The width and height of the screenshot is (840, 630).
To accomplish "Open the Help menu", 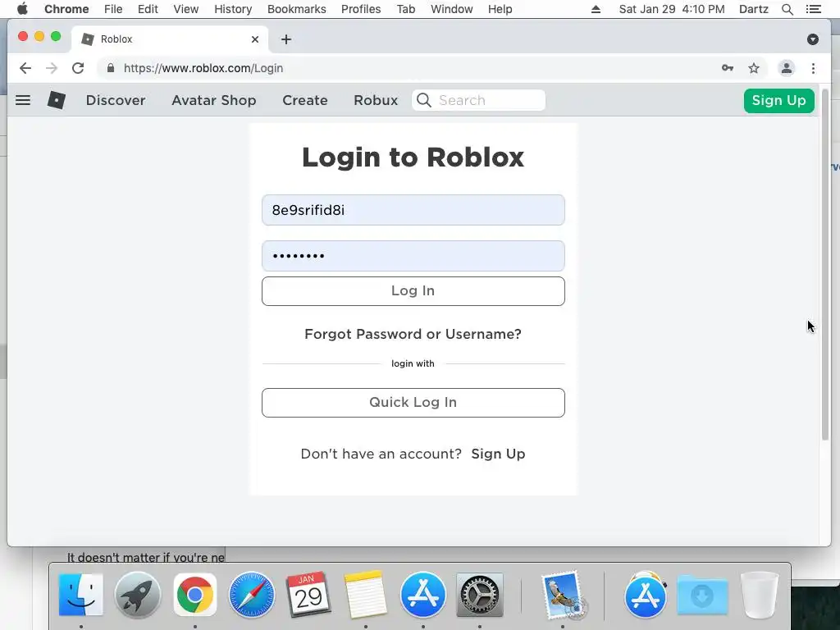I will [500, 9].
